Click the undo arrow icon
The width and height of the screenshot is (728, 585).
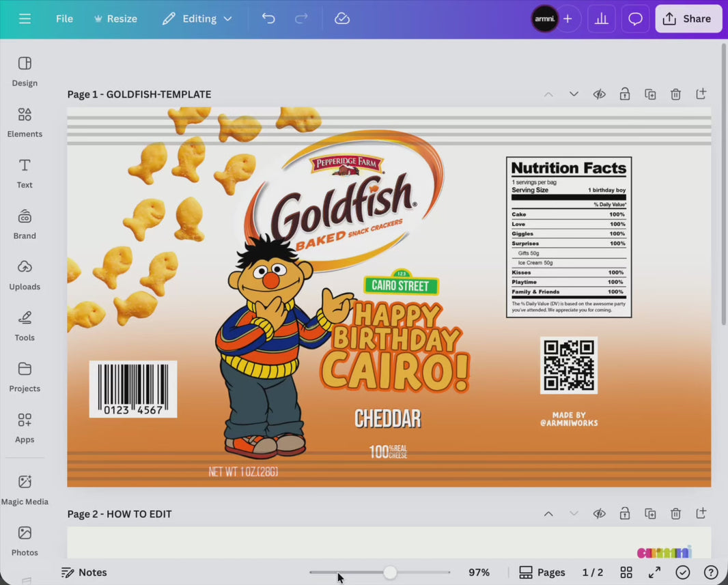click(x=268, y=18)
